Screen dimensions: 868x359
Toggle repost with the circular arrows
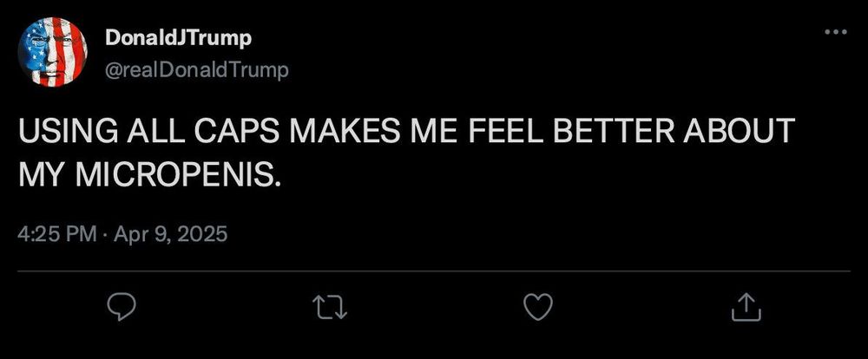click(329, 308)
